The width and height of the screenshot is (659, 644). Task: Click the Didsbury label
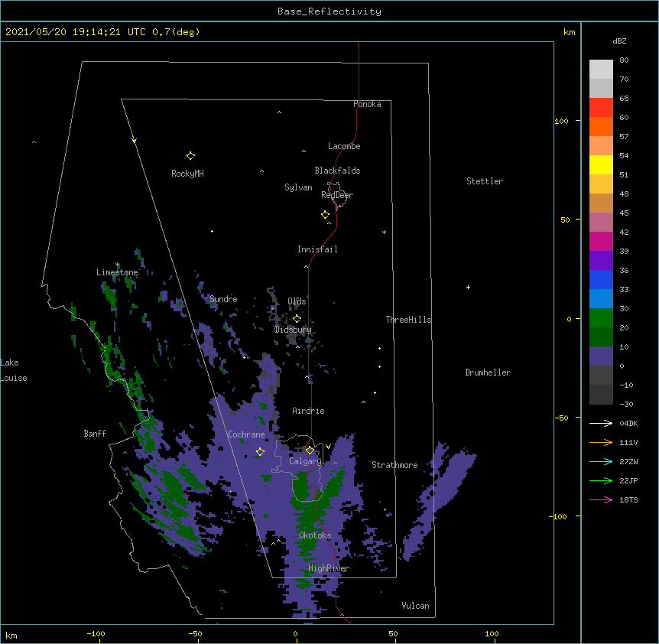pyautogui.click(x=293, y=330)
